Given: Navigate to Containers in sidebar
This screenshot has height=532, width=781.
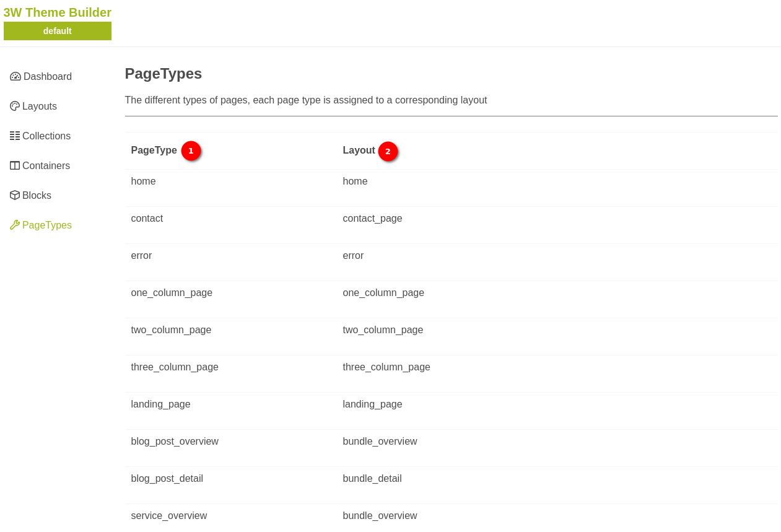Looking at the screenshot, I should [46, 166].
